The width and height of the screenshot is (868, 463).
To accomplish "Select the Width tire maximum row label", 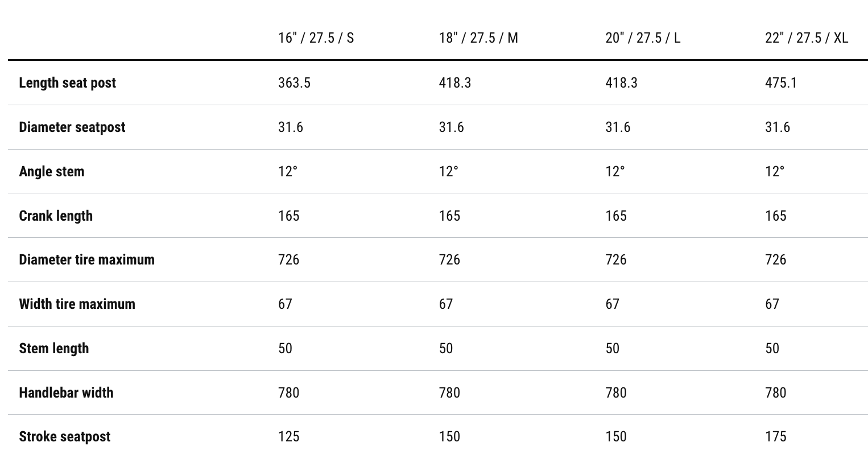I will [77, 304].
